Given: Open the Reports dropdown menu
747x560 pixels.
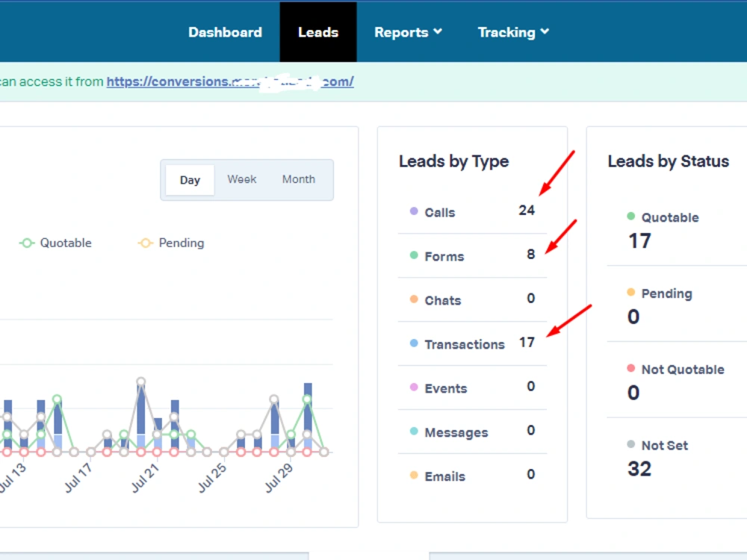Looking at the screenshot, I should point(409,32).
